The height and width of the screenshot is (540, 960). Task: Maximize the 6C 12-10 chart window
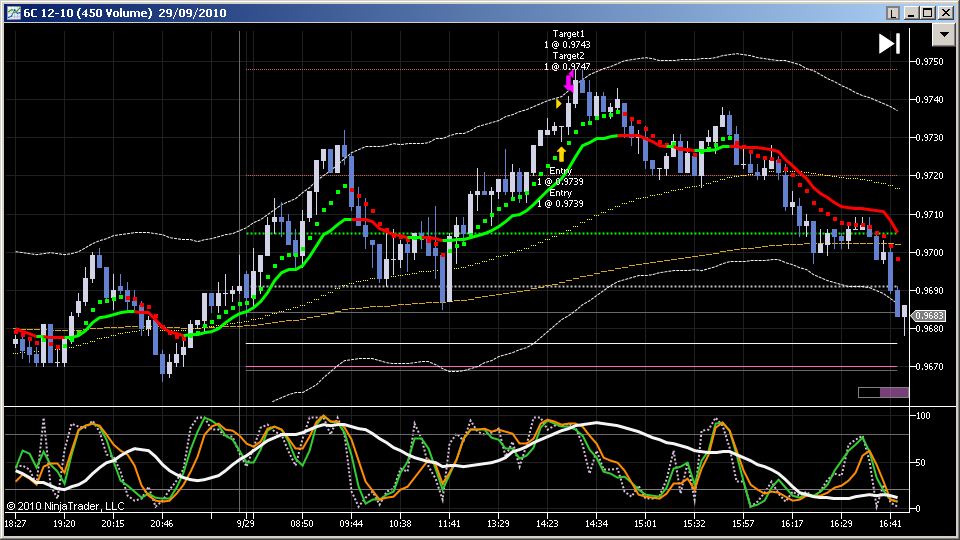point(928,13)
